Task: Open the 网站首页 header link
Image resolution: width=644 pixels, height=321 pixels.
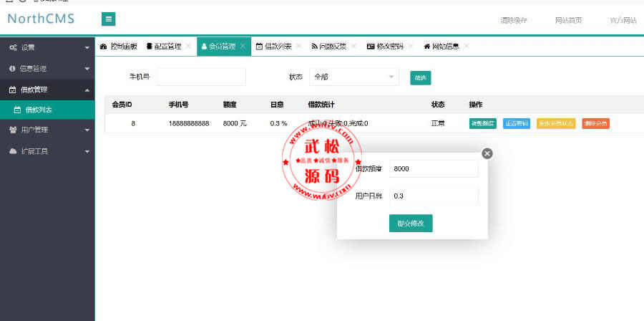Action: tap(569, 20)
